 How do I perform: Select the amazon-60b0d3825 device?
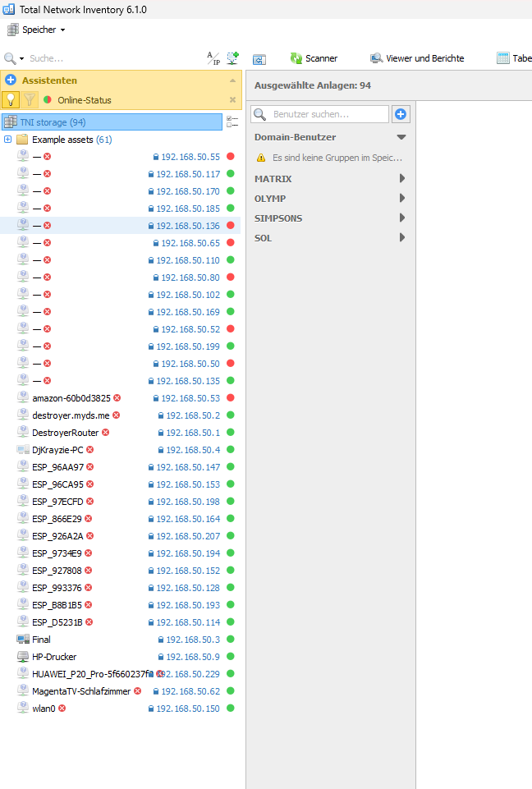click(x=71, y=398)
